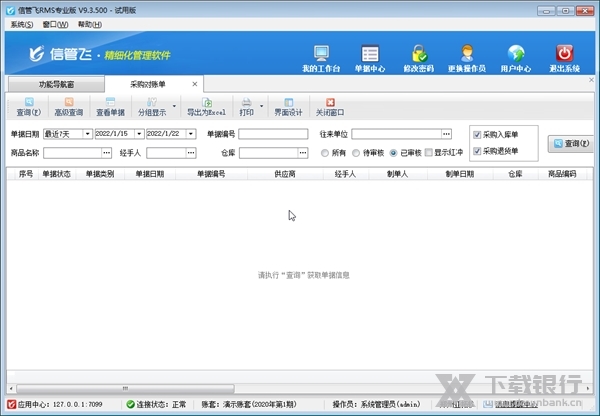Viewport: 600px width, 416px height.
Task: Expand 分组显示 dropdown arrow
Action: click(174, 106)
